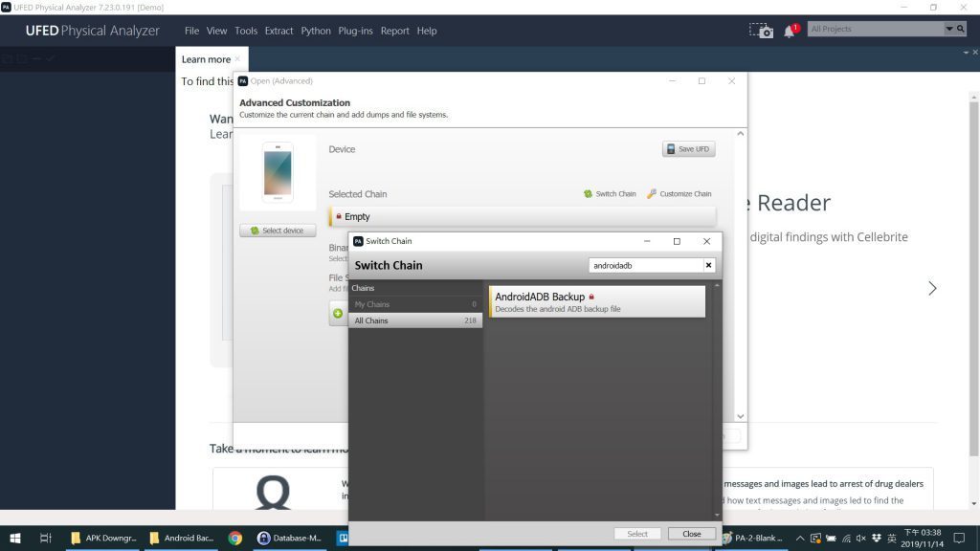Click the Open (Advanced) scroll up arrow
The height and width of the screenshot is (551, 980).
tap(741, 134)
